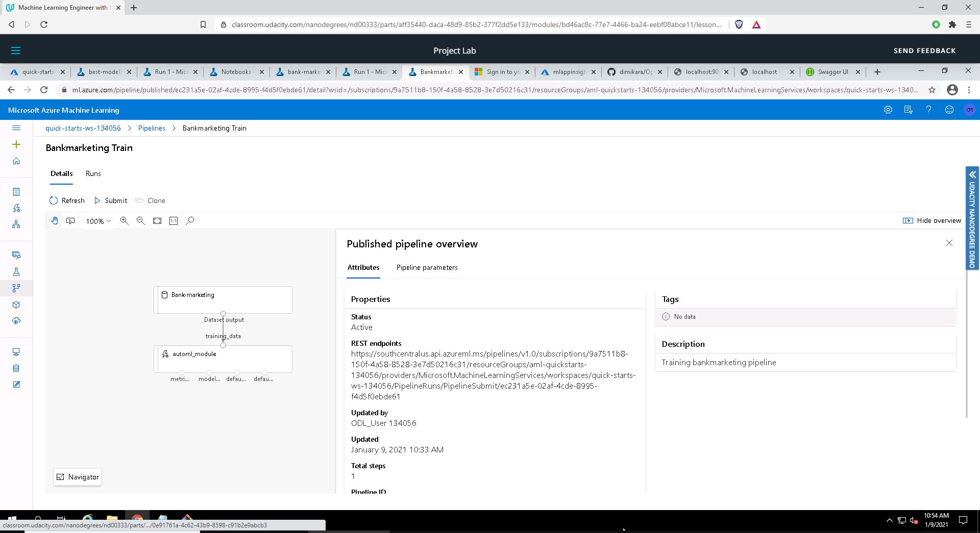Switch to the Notebooks browser tab
This screenshot has height=533, width=980.
point(236,72)
